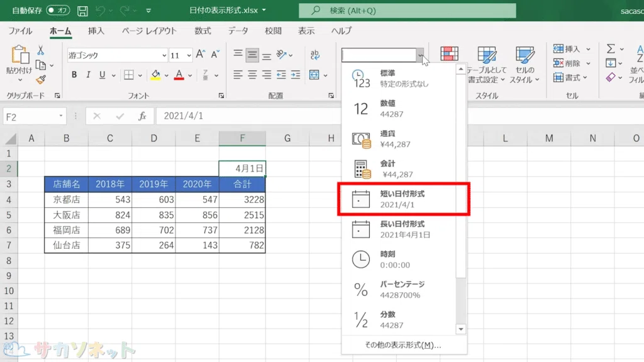Open text orientation options
Image resolution: width=644 pixels, height=362 pixels.
click(x=284, y=55)
